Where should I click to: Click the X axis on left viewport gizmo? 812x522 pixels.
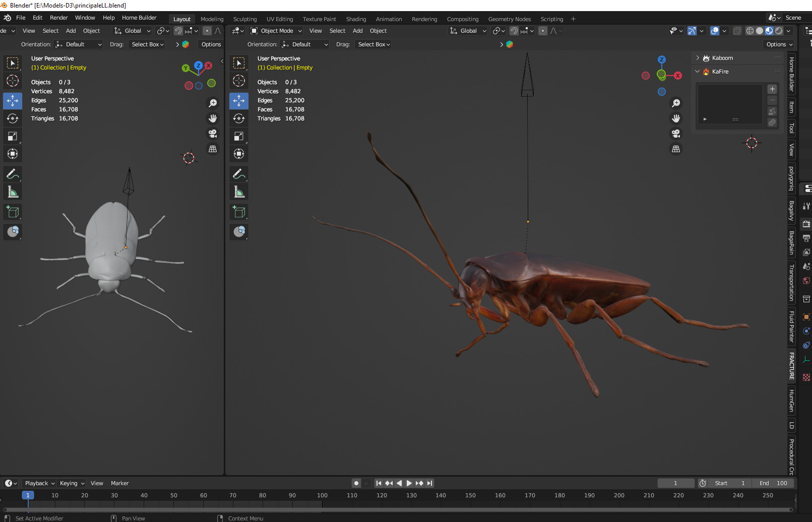tap(208, 66)
